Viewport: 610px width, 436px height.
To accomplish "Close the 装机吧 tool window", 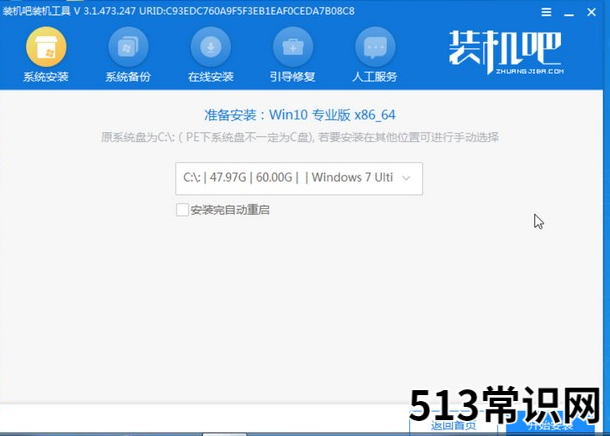I will tap(591, 12).
